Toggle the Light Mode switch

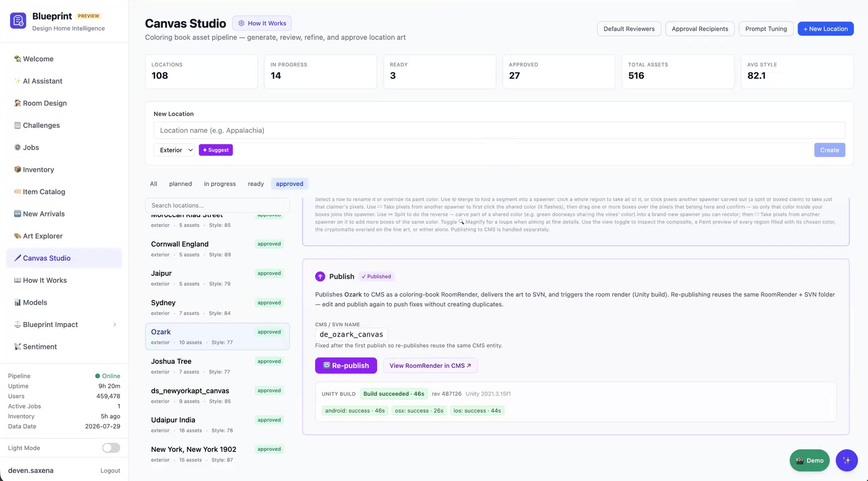pos(111,448)
